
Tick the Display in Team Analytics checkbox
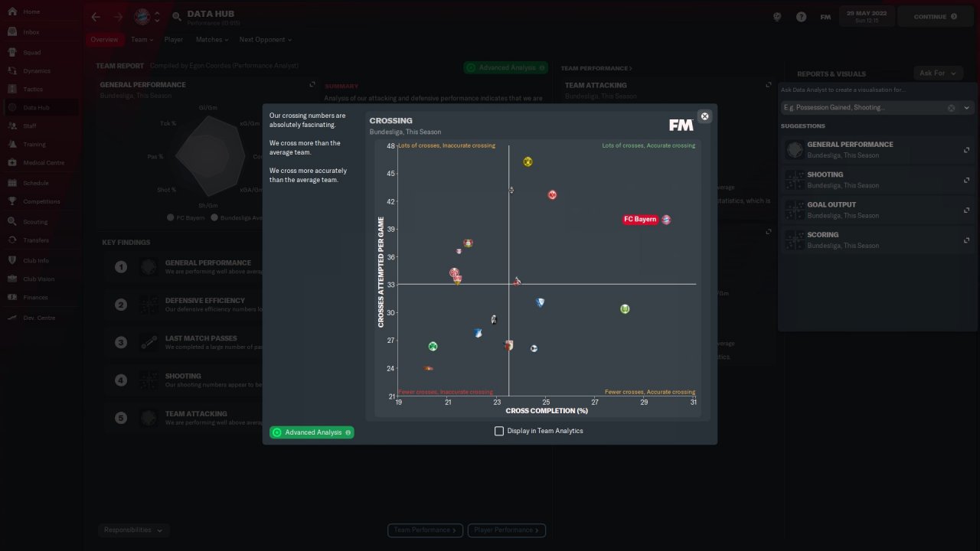pyautogui.click(x=499, y=431)
